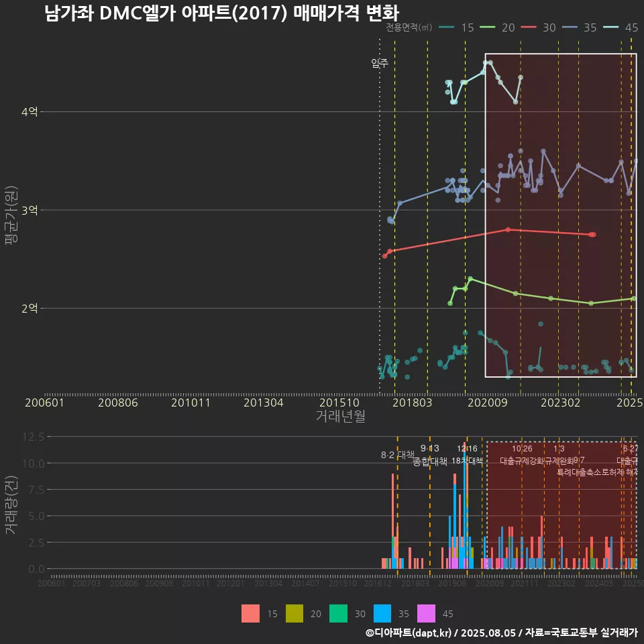644x644 pixels.
Task: Click '200806' on the price chart x-axis
Action: point(118,402)
